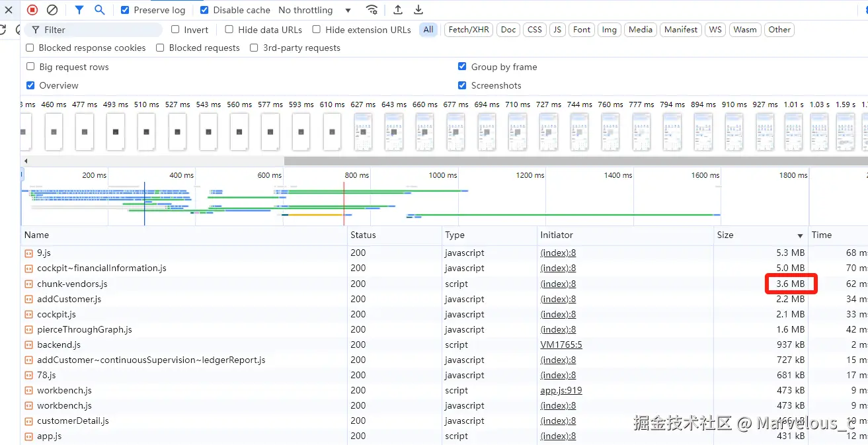This screenshot has height=445, width=868.
Task: Open (index):8 initiator for 9.js
Action: coord(558,253)
